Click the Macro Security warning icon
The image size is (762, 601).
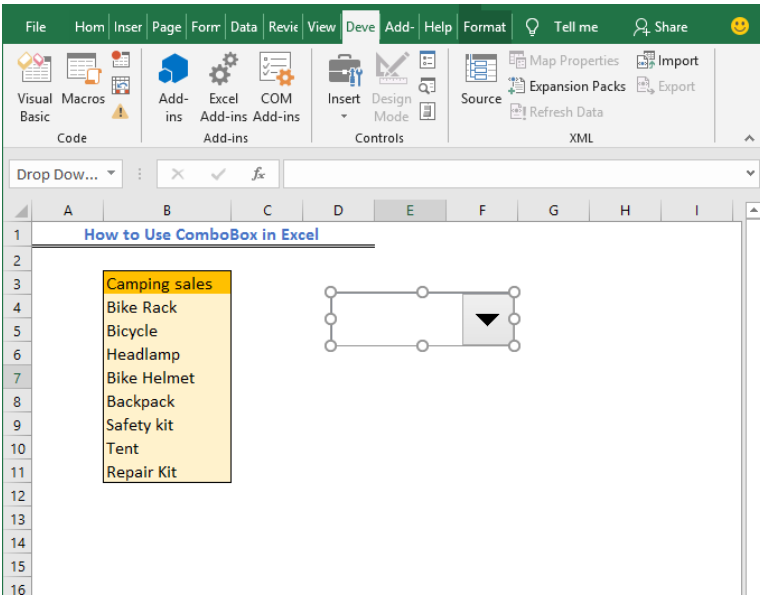pyautogui.click(x=120, y=111)
